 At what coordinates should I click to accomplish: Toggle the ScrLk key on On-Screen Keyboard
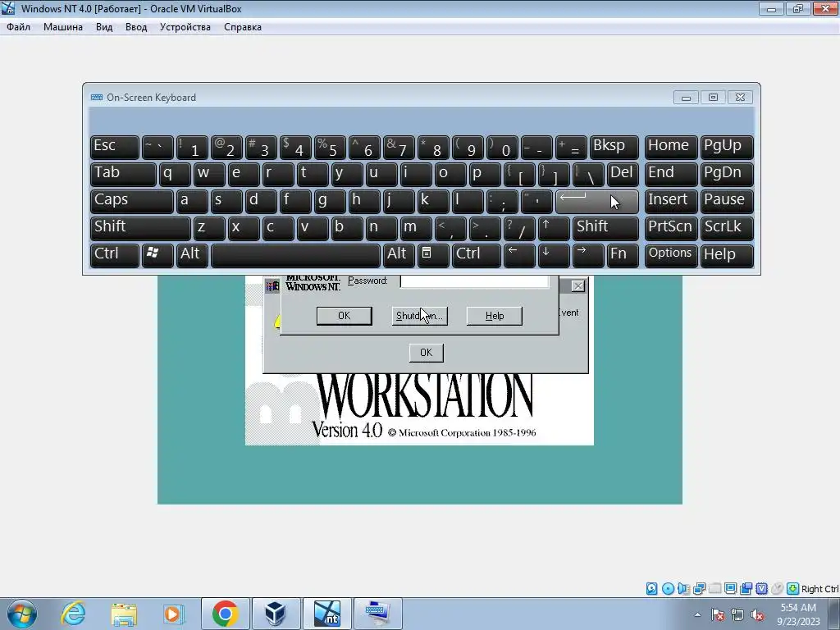(727, 228)
